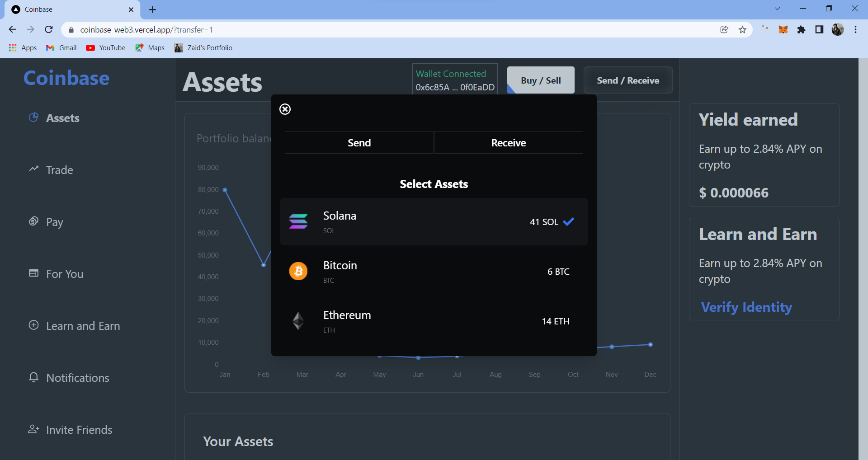
Task: Click the 6 BTC balance text
Action: click(x=558, y=272)
